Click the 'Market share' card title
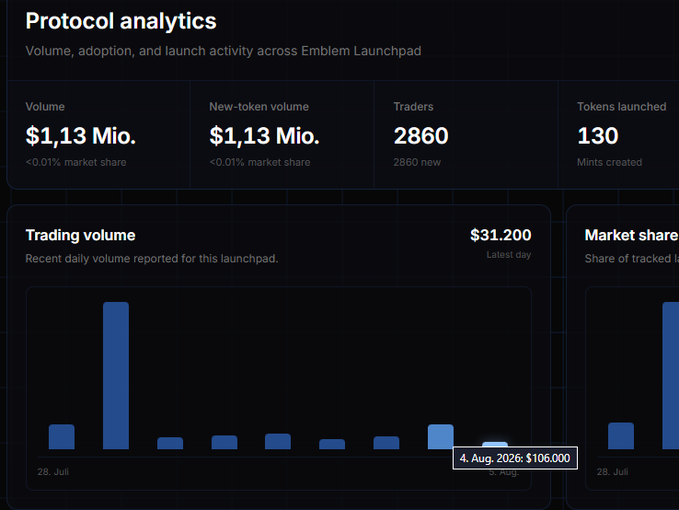 click(631, 235)
